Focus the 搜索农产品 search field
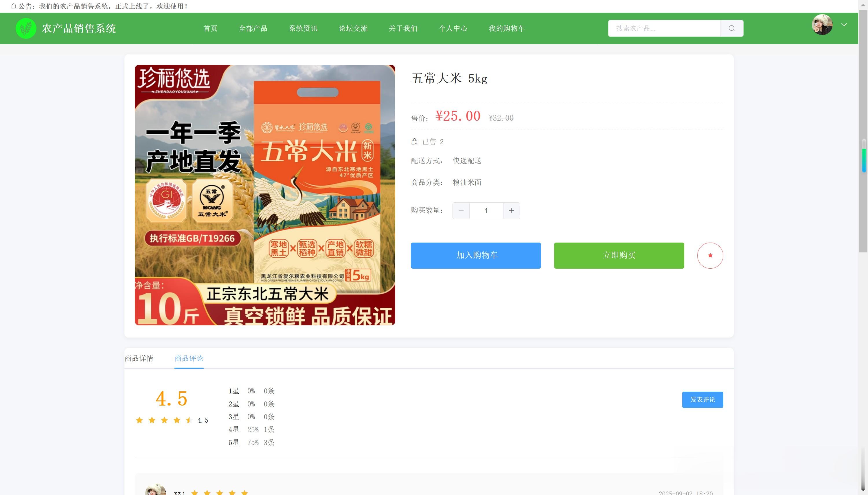The height and width of the screenshot is (495, 868). 663,28
